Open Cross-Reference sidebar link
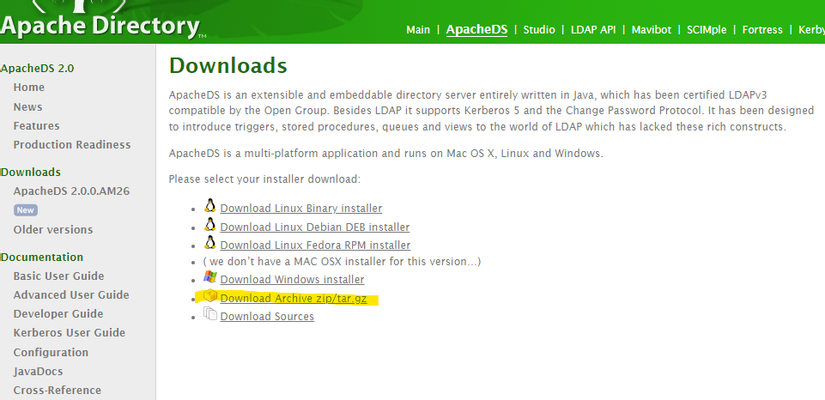 (57, 390)
